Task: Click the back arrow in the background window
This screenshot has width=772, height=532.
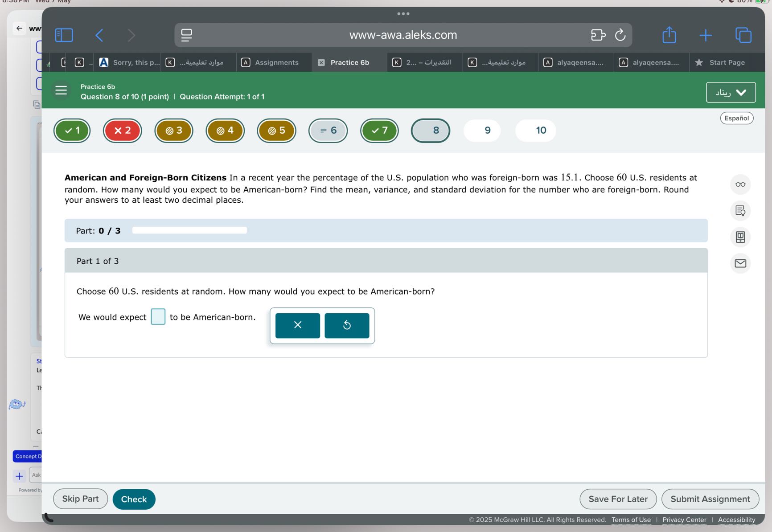Action: 19,29
